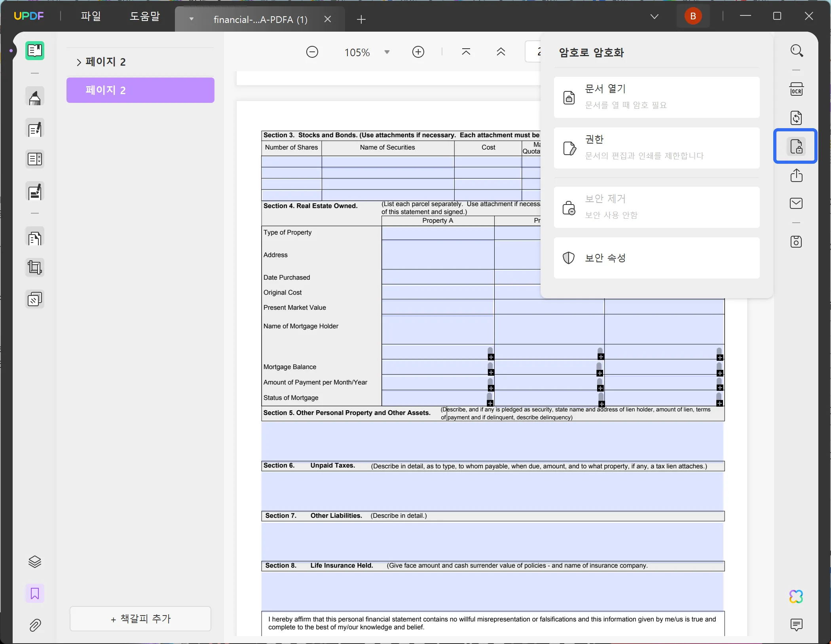Open the Page Tools watermark icon
831x644 pixels.
[35, 299]
